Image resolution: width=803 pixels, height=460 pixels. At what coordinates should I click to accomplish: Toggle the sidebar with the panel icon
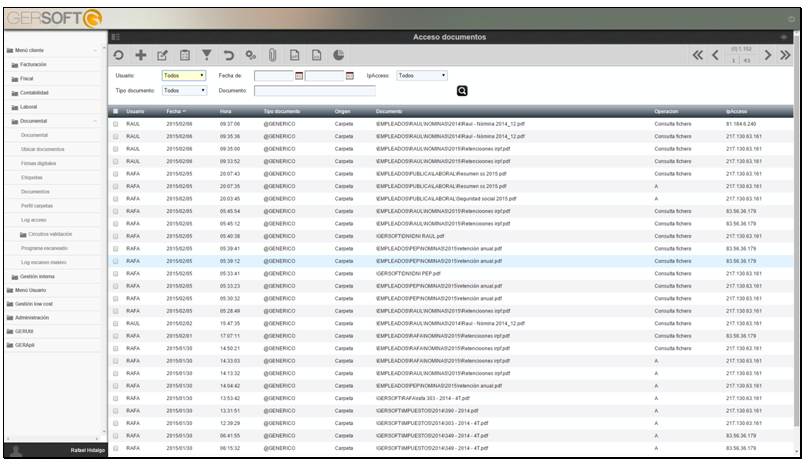(x=116, y=37)
